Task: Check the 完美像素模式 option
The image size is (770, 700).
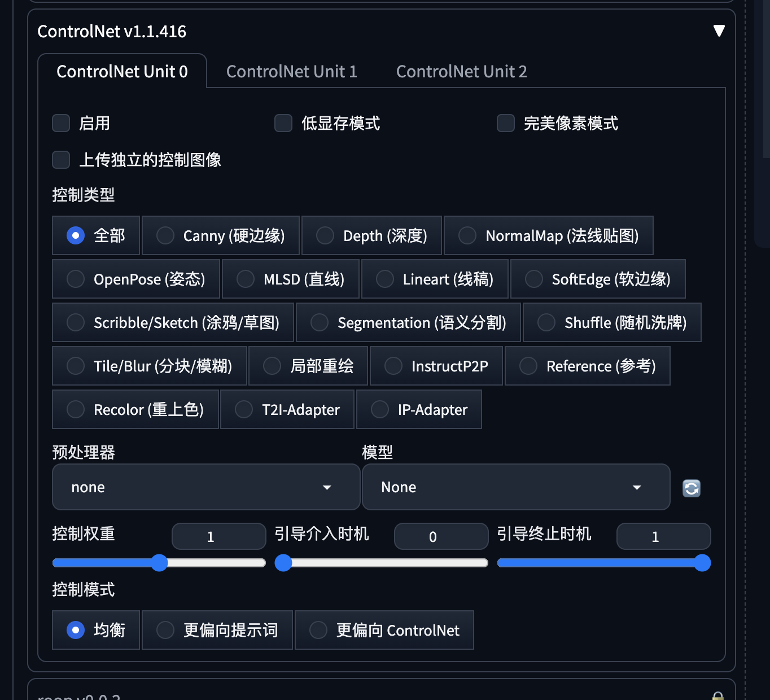Action: pos(506,123)
